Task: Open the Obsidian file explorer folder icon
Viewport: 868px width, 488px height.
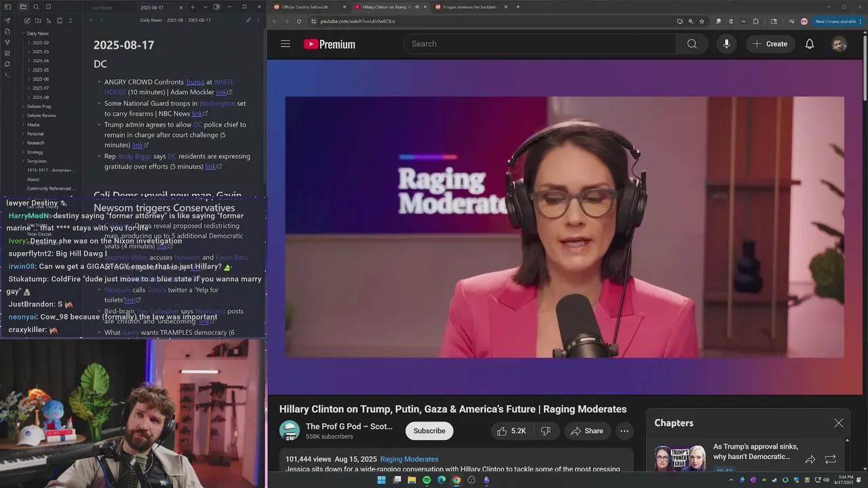Action: click(24, 7)
